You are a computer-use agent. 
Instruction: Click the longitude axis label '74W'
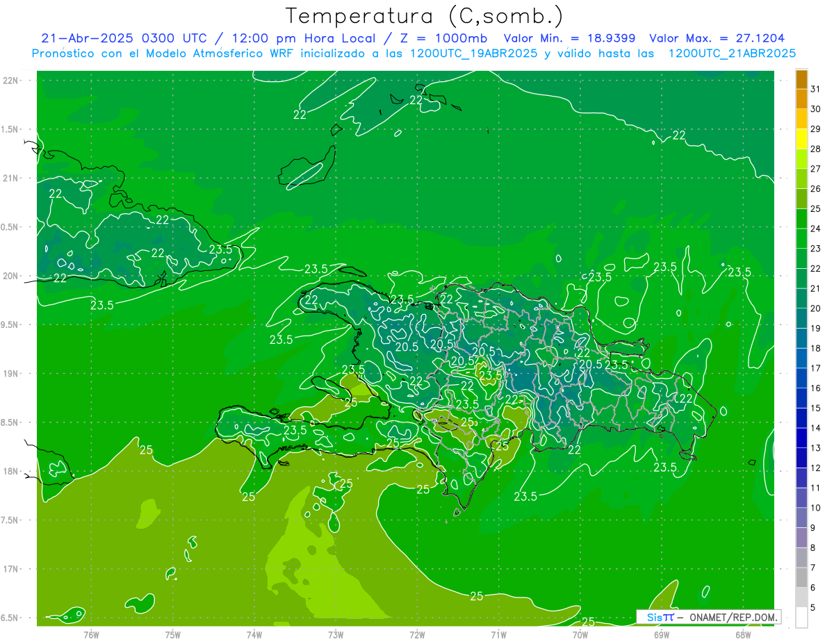(254, 635)
